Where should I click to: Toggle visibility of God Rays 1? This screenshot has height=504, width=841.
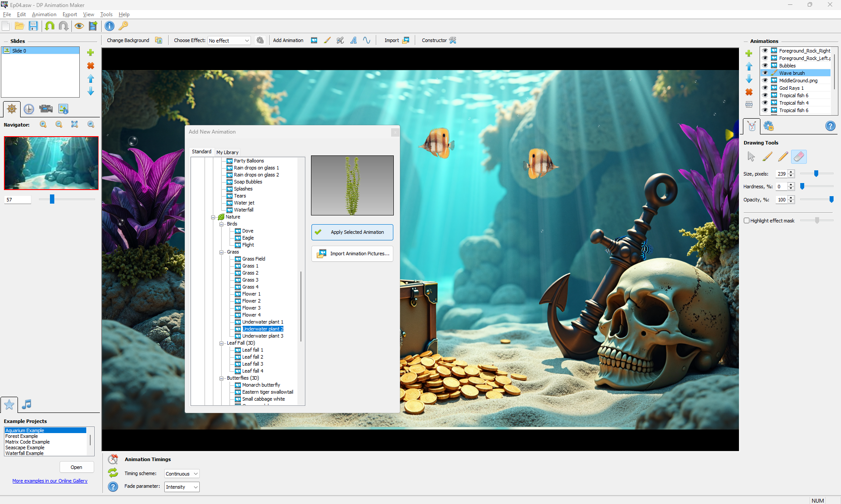click(765, 88)
